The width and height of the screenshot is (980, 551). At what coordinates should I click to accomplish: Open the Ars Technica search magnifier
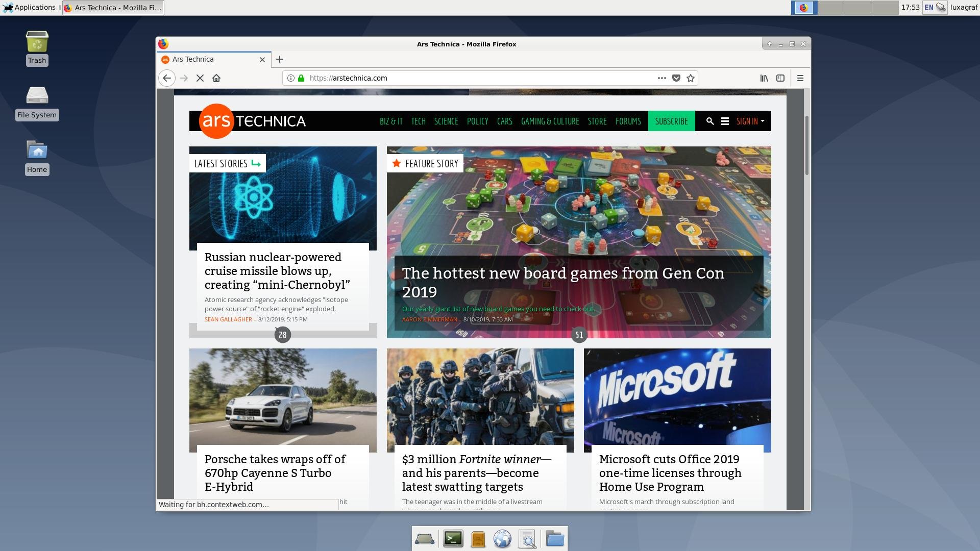click(709, 121)
